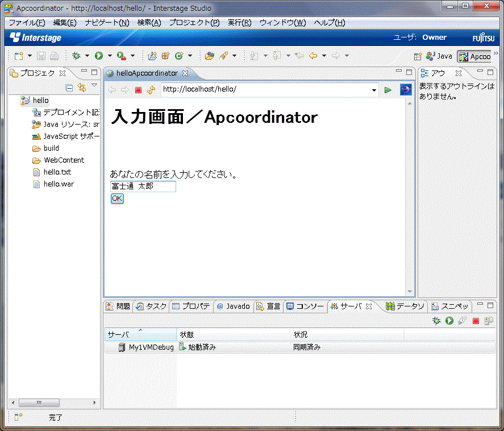Click the External Tools run icon
Image resolution: width=504 pixels, height=431 pixels.
[x=121, y=56]
